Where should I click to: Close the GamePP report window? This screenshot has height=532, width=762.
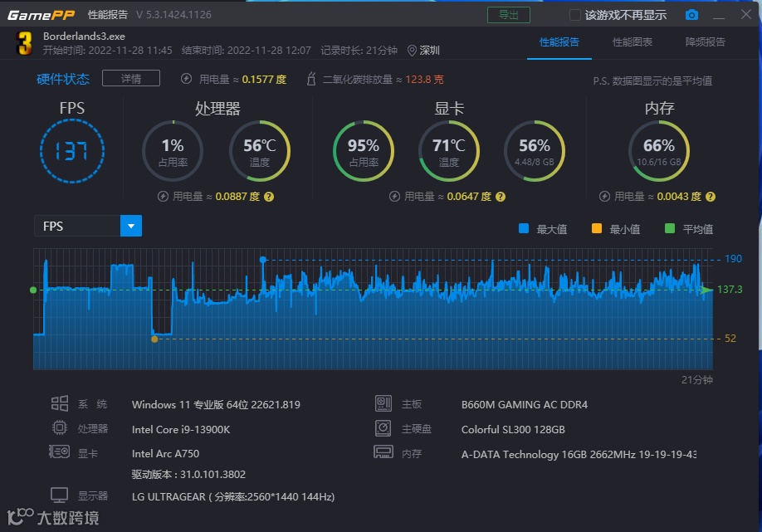pyautogui.click(x=746, y=14)
